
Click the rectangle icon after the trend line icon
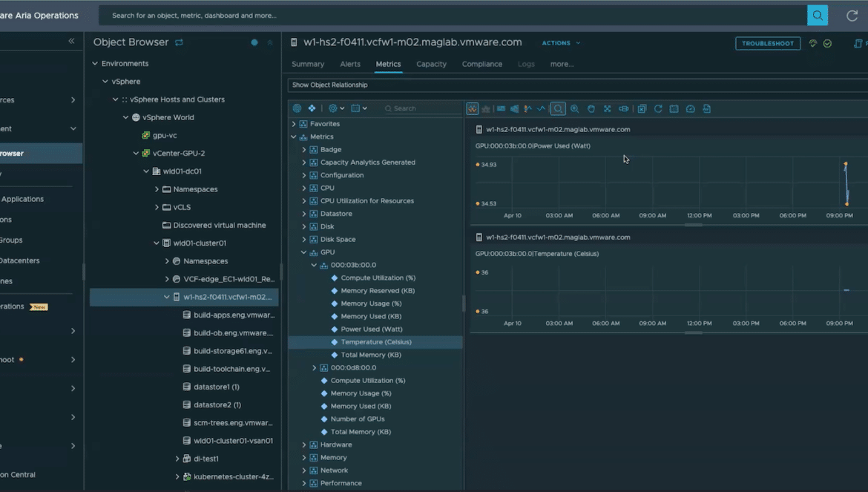[501, 109]
